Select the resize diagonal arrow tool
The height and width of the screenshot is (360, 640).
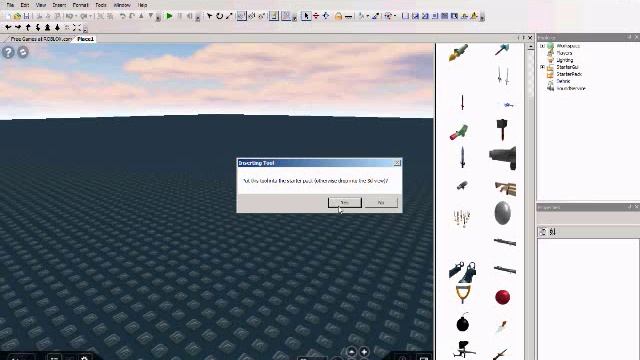[x=229, y=16]
